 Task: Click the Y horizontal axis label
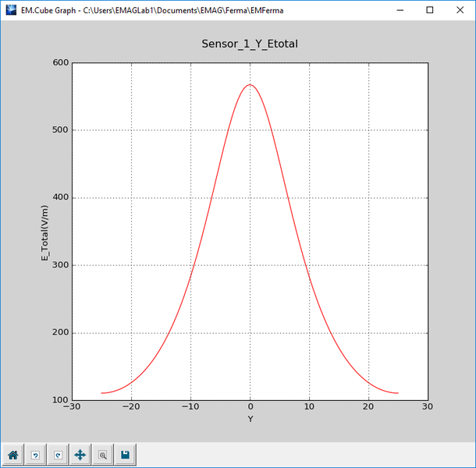[x=250, y=419]
